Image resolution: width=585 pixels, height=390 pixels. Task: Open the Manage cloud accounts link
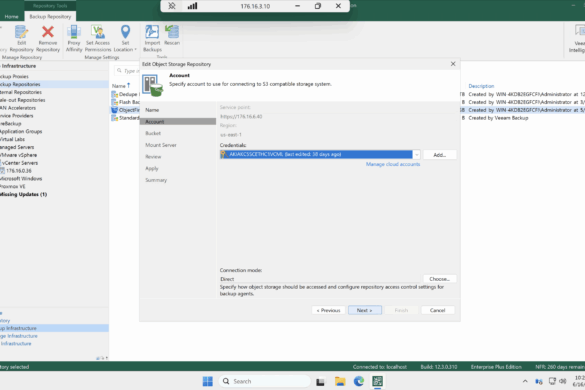[393, 164]
